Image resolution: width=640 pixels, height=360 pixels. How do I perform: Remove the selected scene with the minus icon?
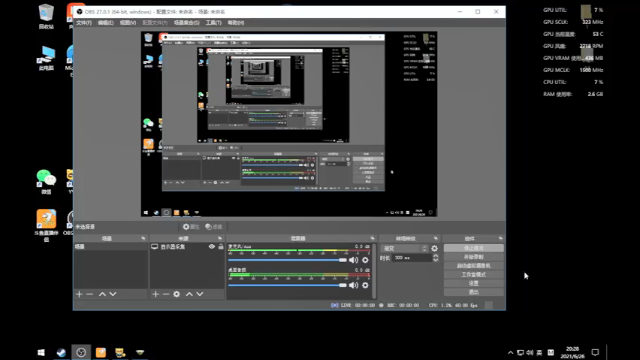click(x=90, y=294)
